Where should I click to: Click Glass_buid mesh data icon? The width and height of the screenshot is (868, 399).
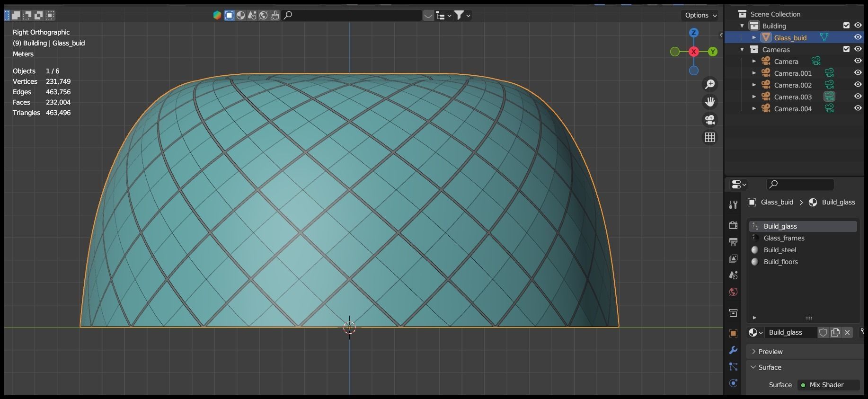[x=824, y=37]
